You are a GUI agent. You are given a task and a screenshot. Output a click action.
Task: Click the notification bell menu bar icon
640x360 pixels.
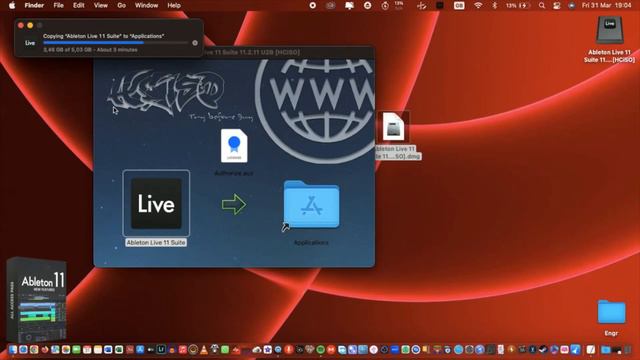point(349,5)
